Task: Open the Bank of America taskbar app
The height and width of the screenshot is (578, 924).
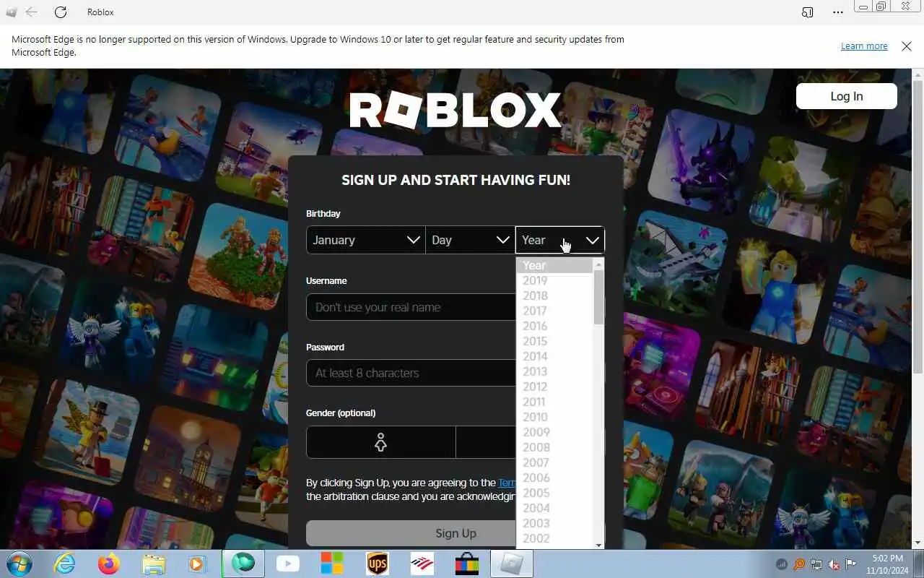Action: [x=422, y=564]
